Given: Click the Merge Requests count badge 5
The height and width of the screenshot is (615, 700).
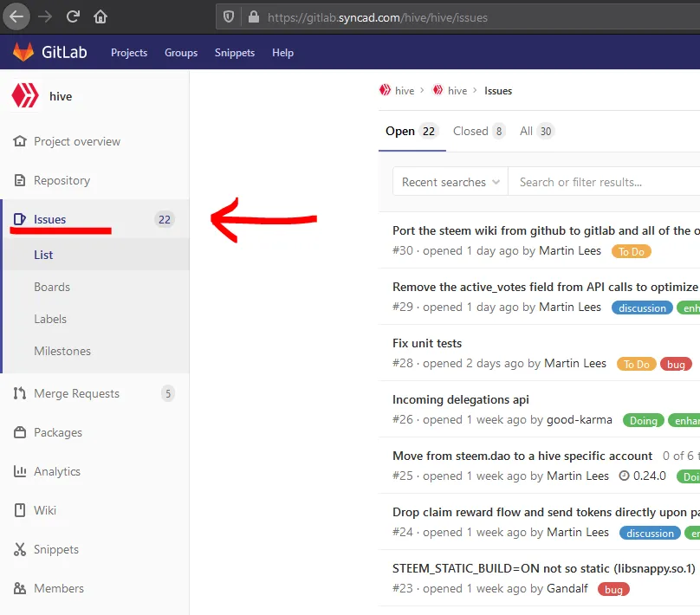Looking at the screenshot, I should 168,393.
